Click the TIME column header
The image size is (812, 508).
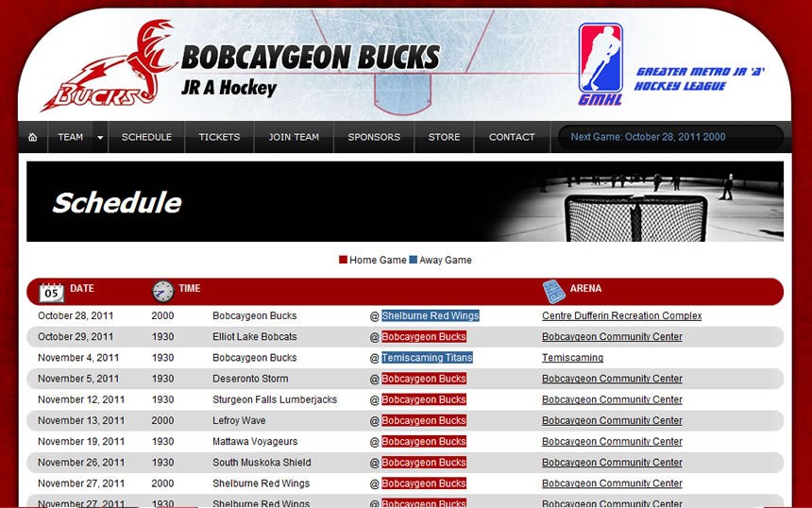pos(190,288)
